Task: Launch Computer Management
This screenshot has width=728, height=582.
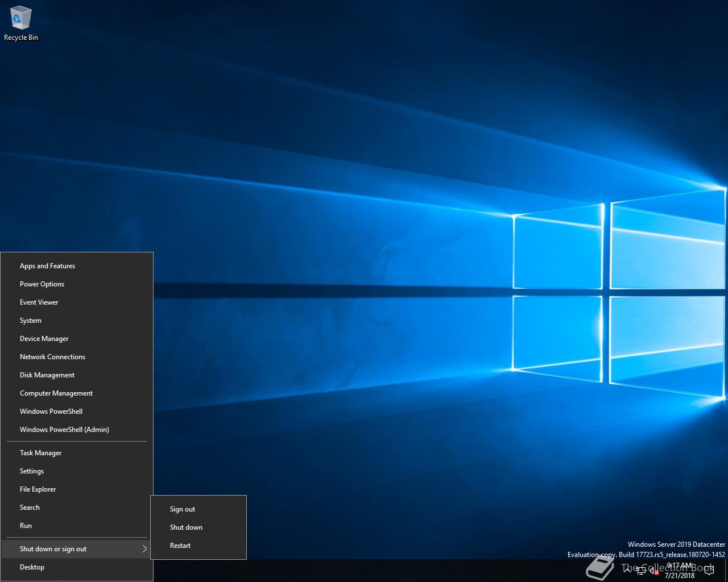Action: [77, 393]
